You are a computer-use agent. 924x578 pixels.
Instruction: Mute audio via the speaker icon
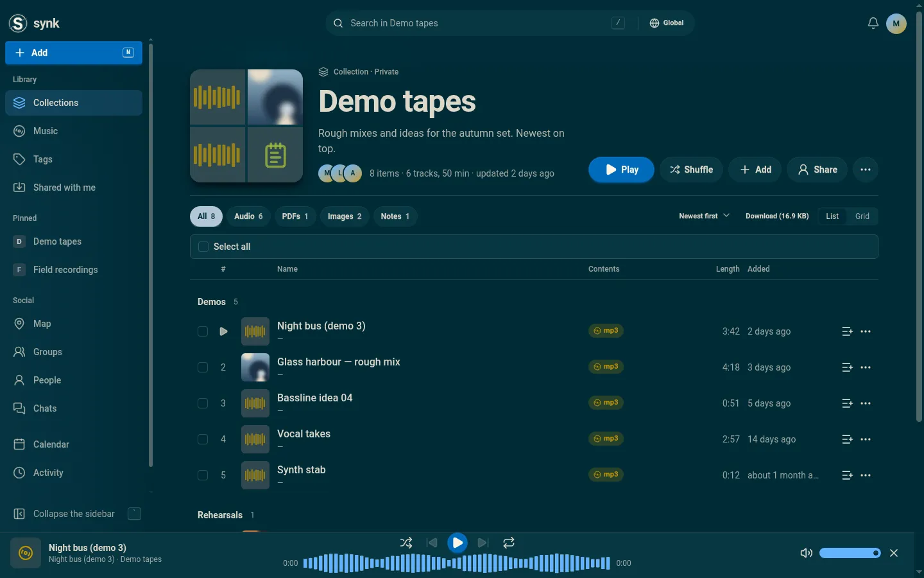click(x=807, y=553)
